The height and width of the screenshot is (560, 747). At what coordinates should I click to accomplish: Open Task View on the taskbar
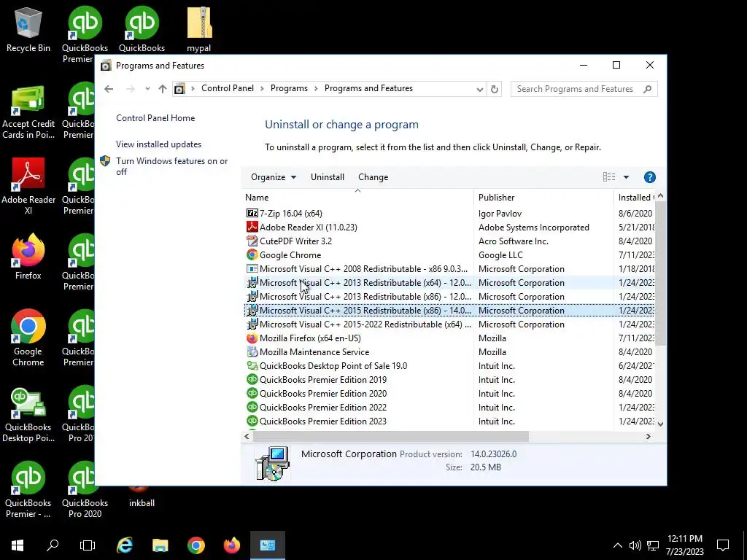[88, 545]
